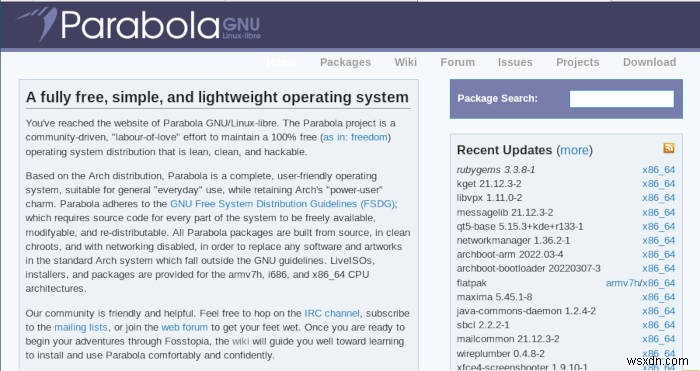700x371 pixels.
Task: Open the 'more' recent updates link
Action: coord(574,150)
